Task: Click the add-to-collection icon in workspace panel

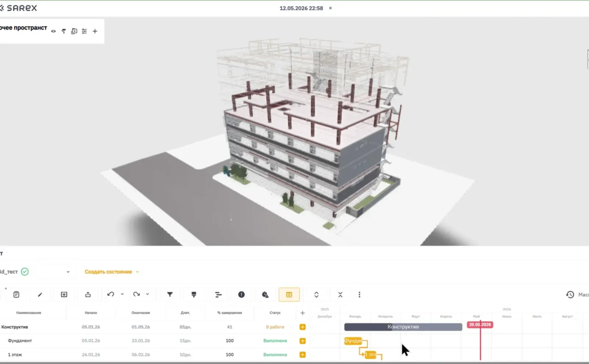Action: (x=74, y=31)
